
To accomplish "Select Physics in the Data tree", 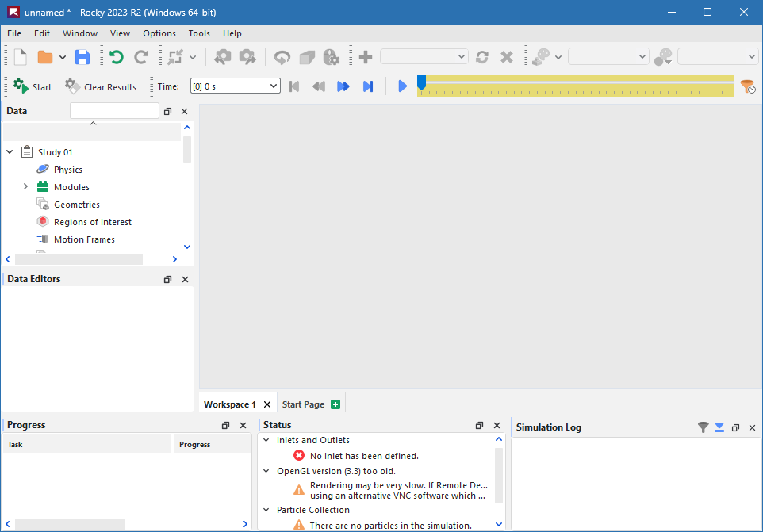I will point(67,170).
